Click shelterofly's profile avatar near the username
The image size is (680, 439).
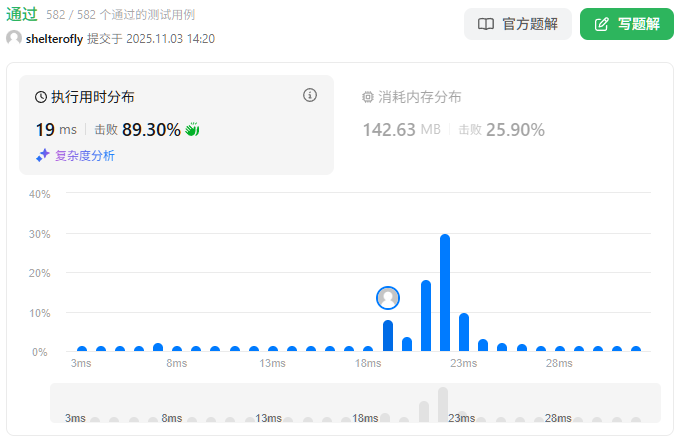(14, 38)
